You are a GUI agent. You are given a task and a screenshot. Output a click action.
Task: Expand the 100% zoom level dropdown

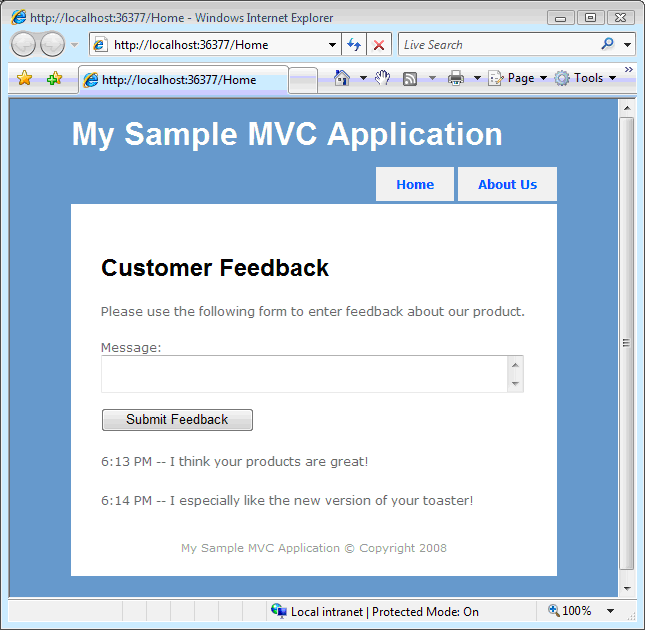[x=611, y=611]
